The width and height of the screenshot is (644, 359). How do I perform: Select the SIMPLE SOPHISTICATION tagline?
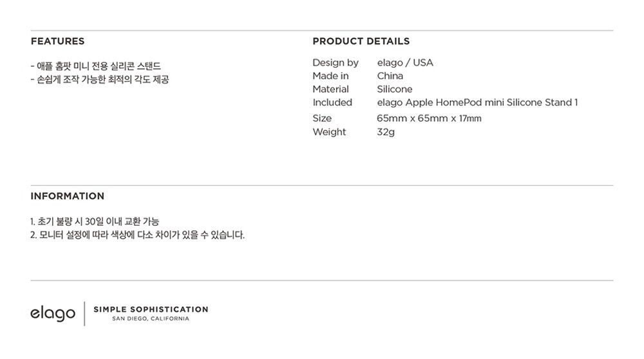[151, 309]
